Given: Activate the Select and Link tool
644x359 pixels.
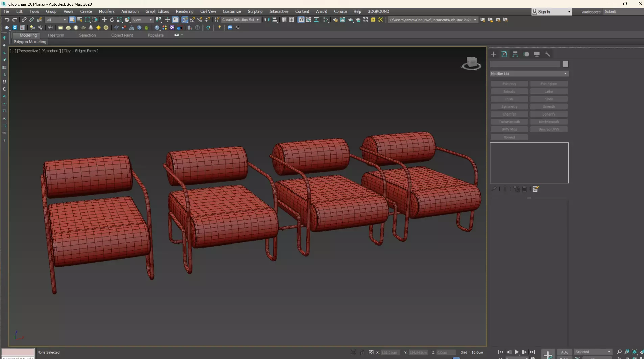Looking at the screenshot, I should point(24,20).
